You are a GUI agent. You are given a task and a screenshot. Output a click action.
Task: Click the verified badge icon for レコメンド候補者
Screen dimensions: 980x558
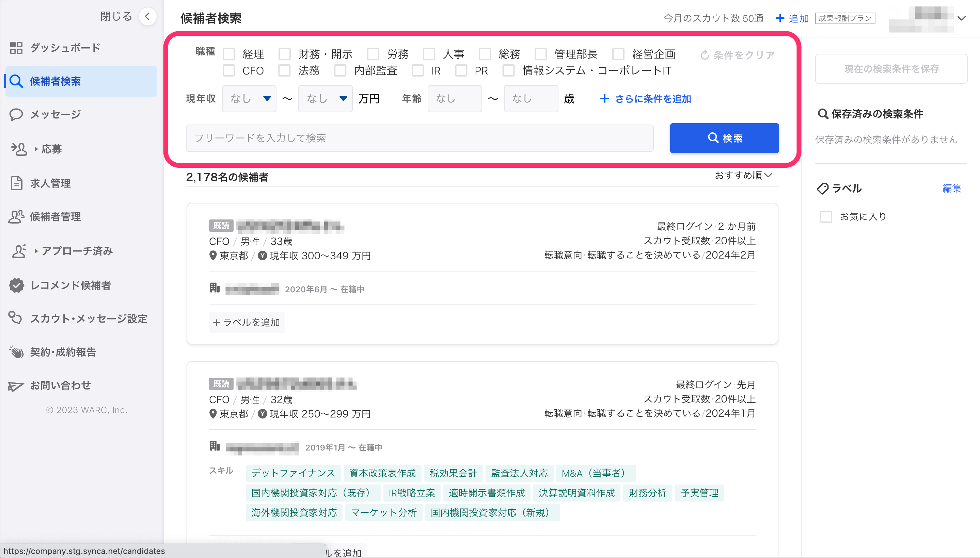pos(16,285)
